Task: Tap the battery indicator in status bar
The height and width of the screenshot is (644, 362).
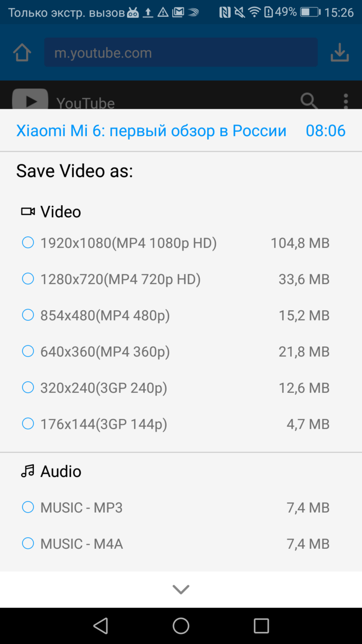Action: (x=309, y=12)
